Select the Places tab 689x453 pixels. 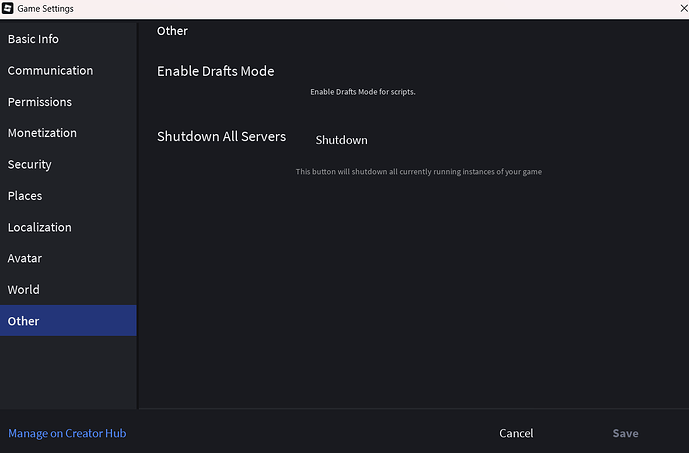68,196
